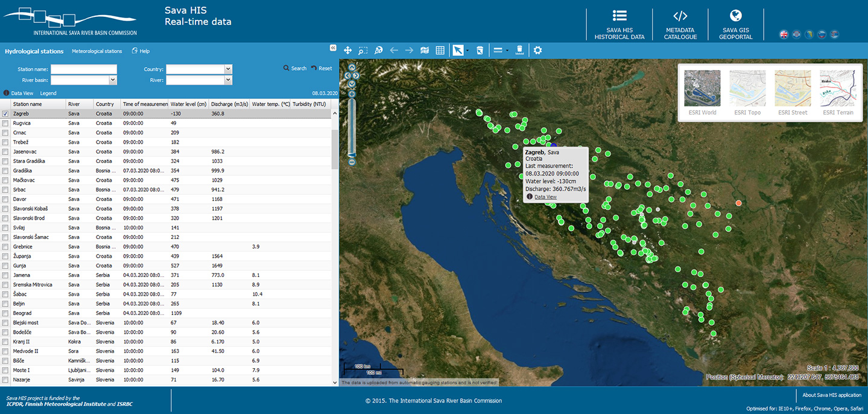Select the pan map tool
This screenshot has height=414, width=868.
[x=347, y=50]
